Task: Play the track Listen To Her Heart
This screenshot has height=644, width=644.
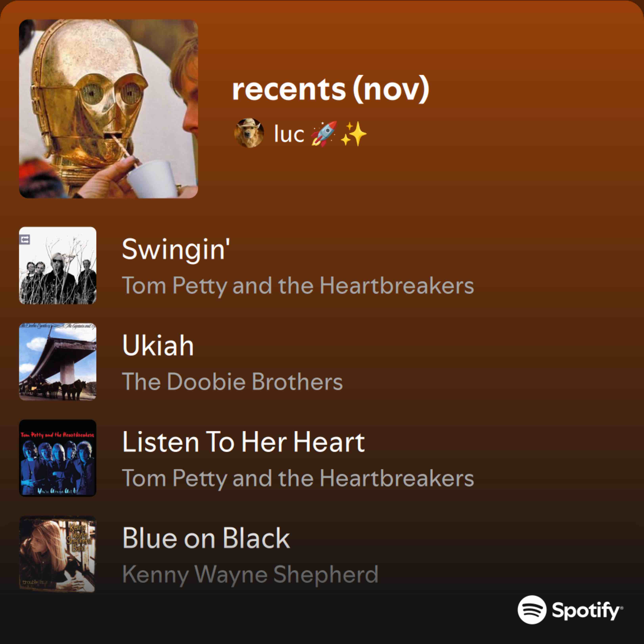Action: click(x=243, y=442)
